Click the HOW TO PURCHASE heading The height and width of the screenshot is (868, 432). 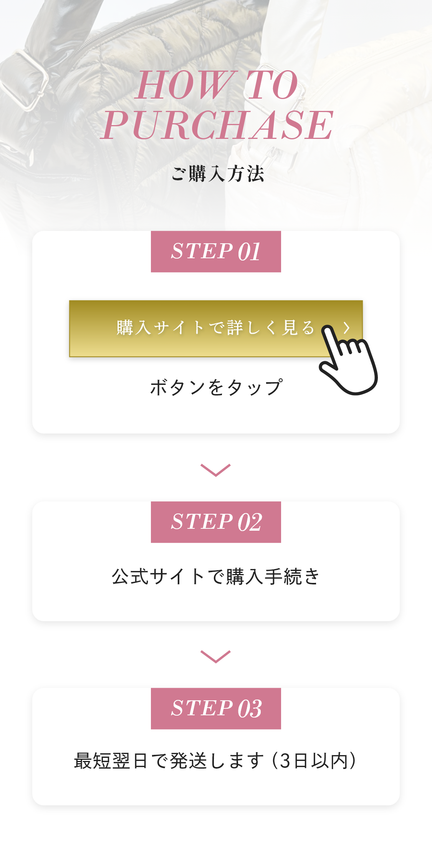pyautogui.click(x=217, y=104)
